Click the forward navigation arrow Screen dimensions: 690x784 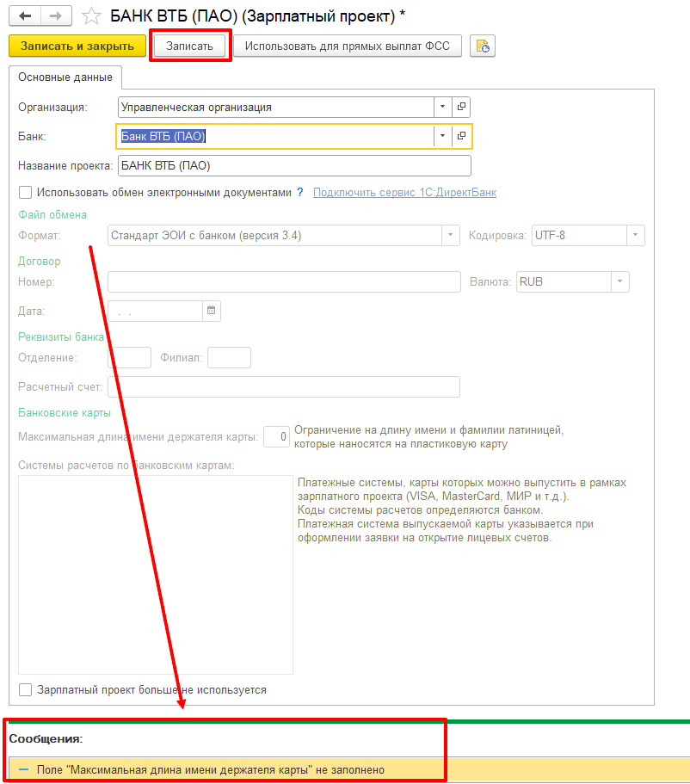point(56,15)
